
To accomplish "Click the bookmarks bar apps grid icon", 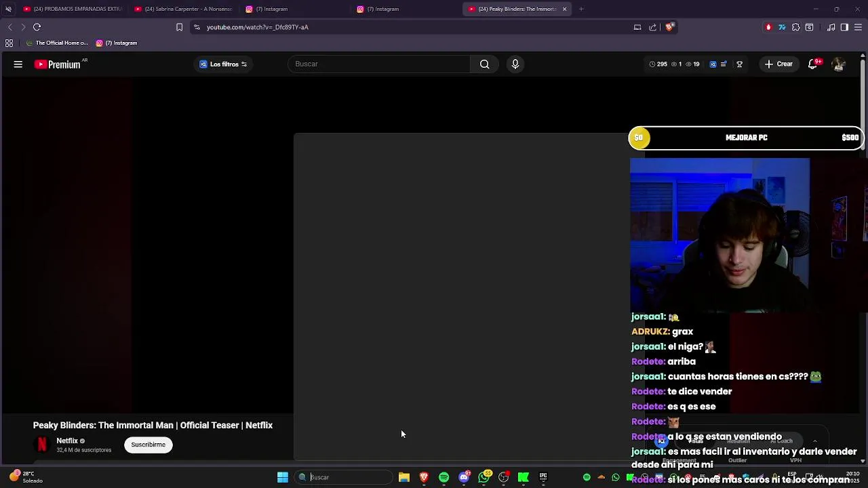I will 9,43.
